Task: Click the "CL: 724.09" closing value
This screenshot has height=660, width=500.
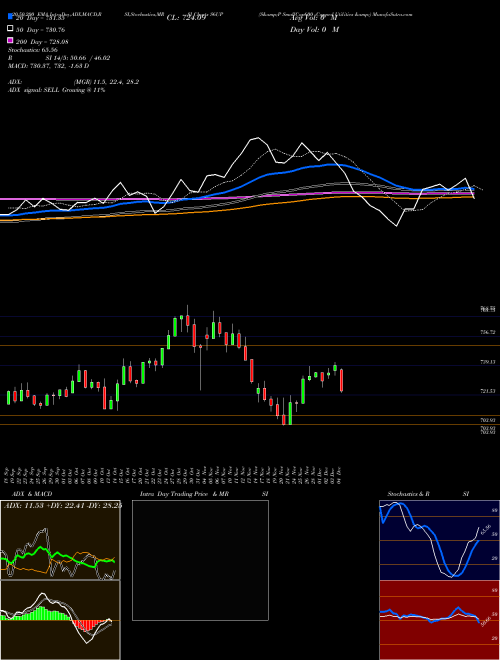Action: (186, 18)
